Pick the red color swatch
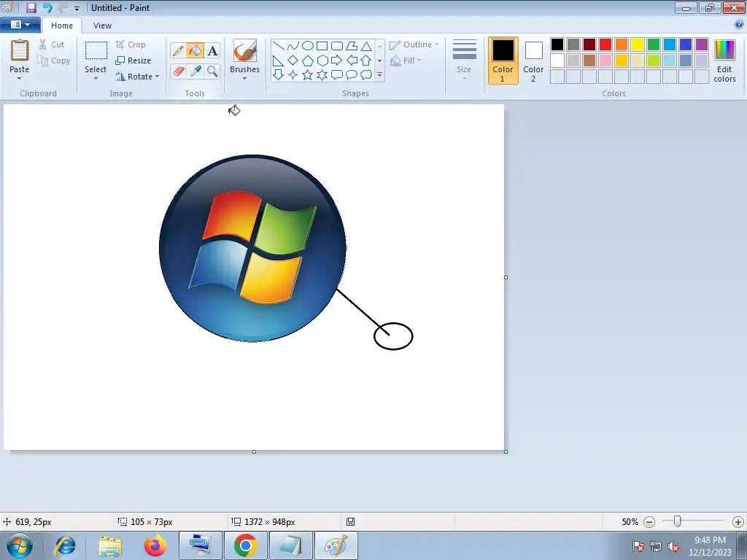747x560 pixels. point(605,44)
